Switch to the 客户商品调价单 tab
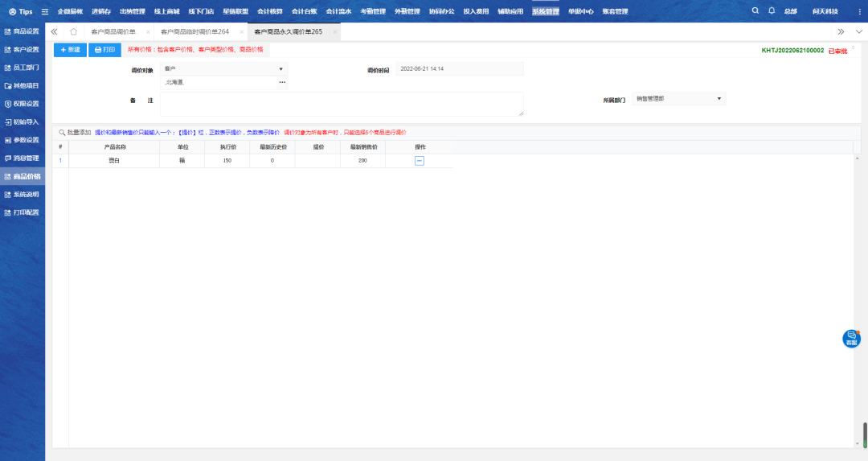The image size is (868, 461). point(113,31)
